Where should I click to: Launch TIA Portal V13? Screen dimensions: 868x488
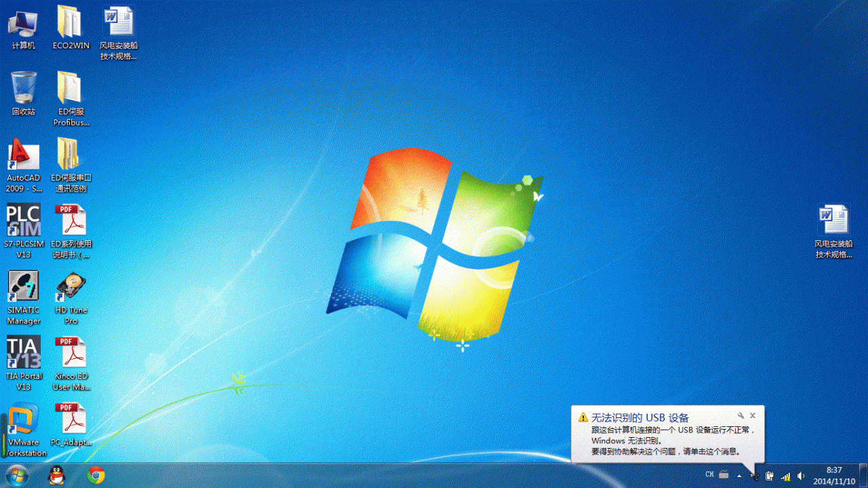coord(23,364)
